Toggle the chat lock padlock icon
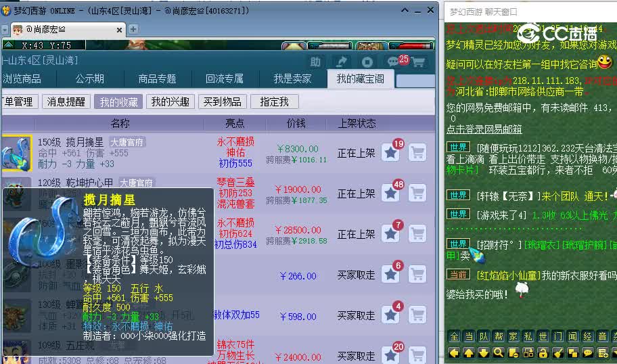Image resolution: width=617 pixels, height=364 pixels. pyautogui.click(x=543, y=353)
